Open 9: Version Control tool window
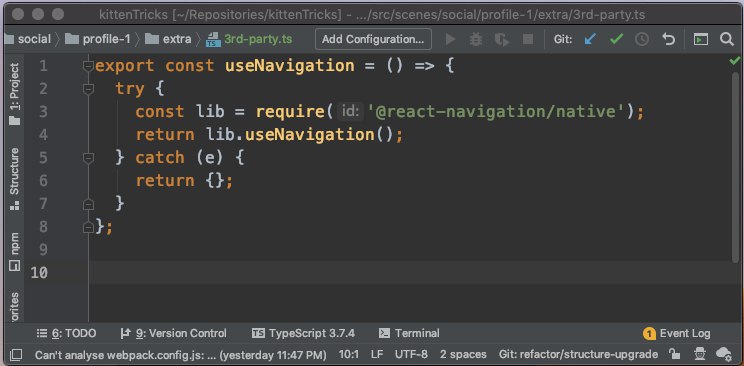The height and width of the screenshot is (366, 744). (x=173, y=333)
